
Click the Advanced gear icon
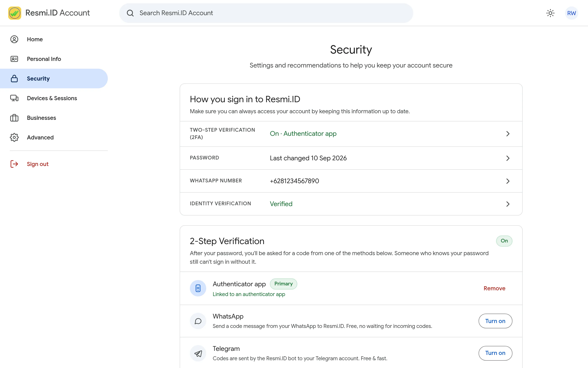(x=14, y=137)
